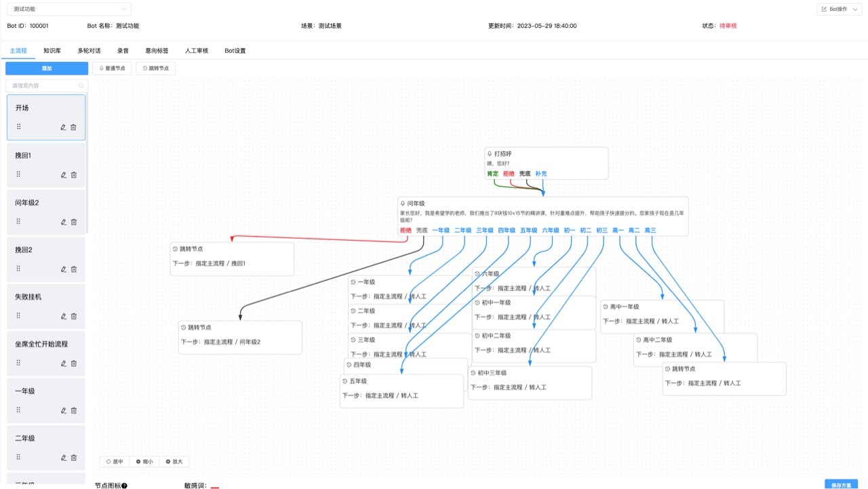Select the 高中二年级 jump node
868x489 pixels.
pos(696,350)
